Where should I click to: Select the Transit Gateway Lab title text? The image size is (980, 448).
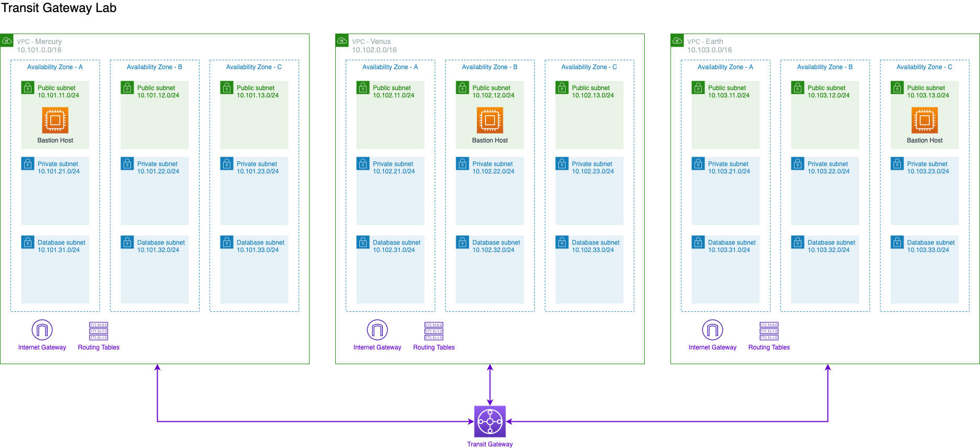(x=59, y=8)
